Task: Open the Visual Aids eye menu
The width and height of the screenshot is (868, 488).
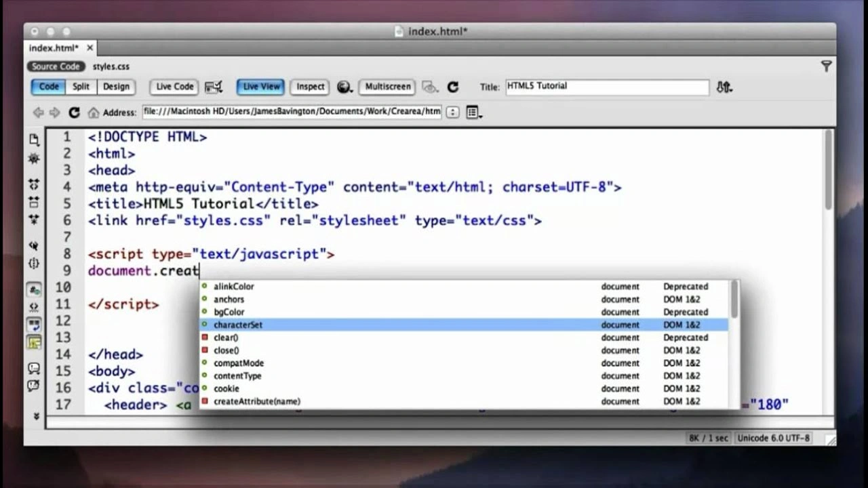Action: (429, 87)
